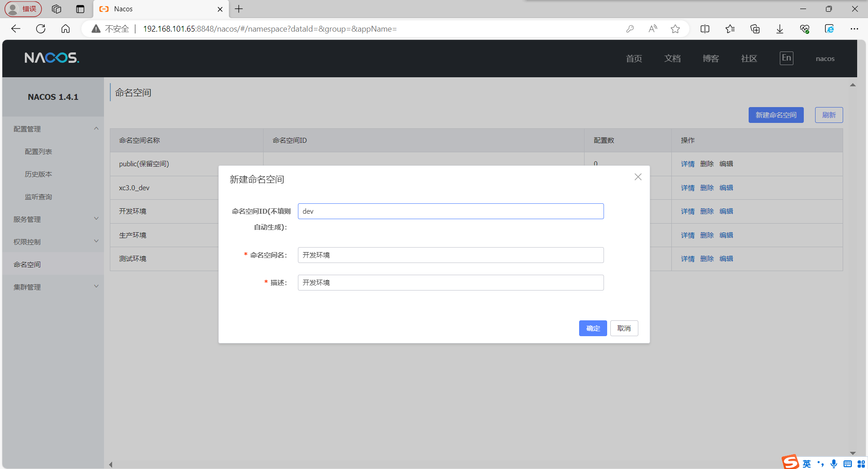Open the nacos user menu
Image resolution: width=868 pixels, height=469 pixels.
[825, 59]
